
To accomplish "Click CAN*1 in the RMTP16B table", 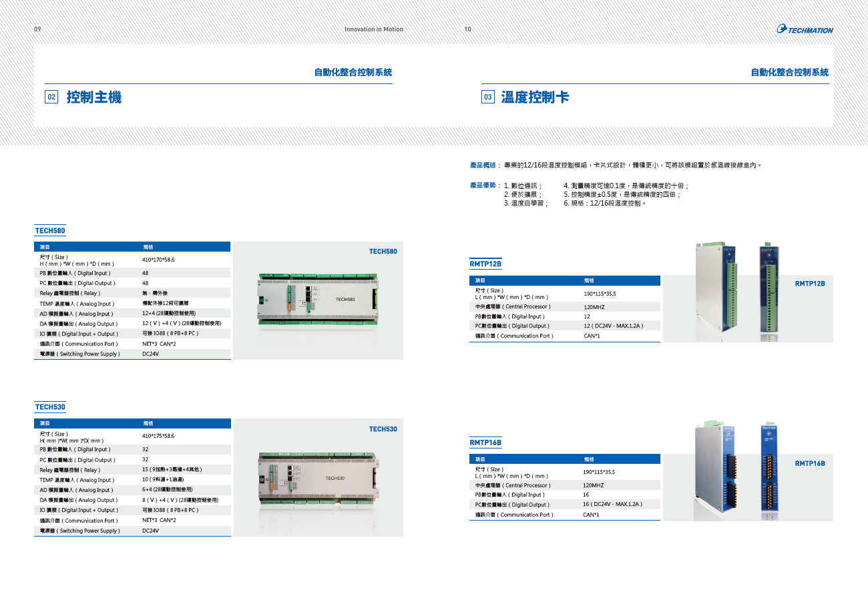I will (x=591, y=515).
